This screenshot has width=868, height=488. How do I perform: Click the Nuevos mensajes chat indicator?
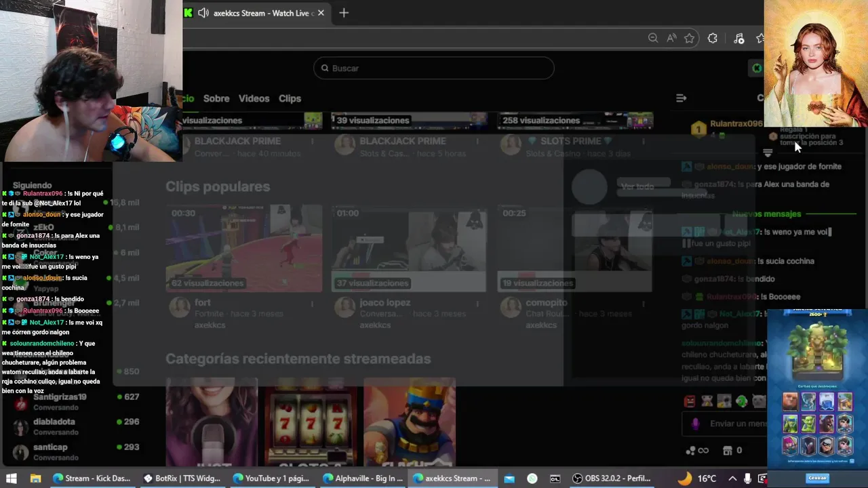[766, 213]
